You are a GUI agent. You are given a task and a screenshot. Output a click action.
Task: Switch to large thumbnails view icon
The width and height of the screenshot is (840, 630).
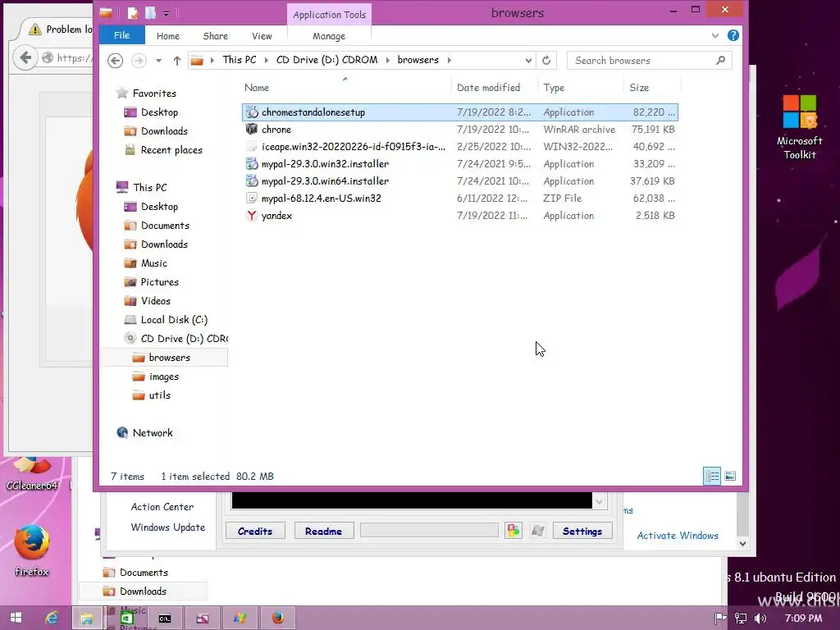(x=730, y=476)
